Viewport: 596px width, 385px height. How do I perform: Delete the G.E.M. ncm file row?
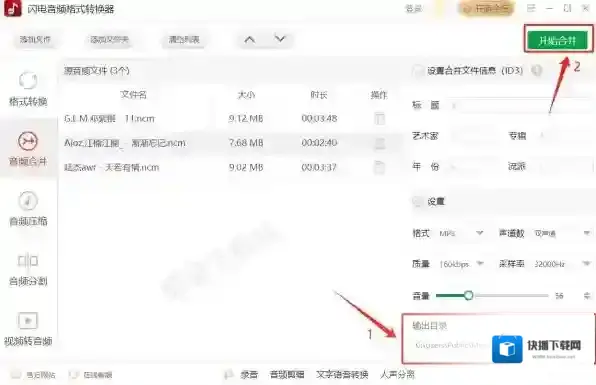(x=379, y=119)
